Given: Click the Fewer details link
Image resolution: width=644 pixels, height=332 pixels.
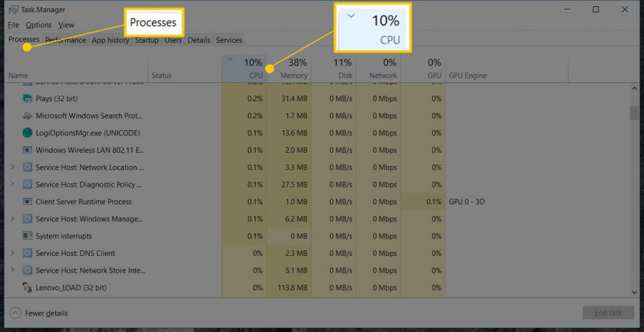Looking at the screenshot, I should click(x=47, y=313).
